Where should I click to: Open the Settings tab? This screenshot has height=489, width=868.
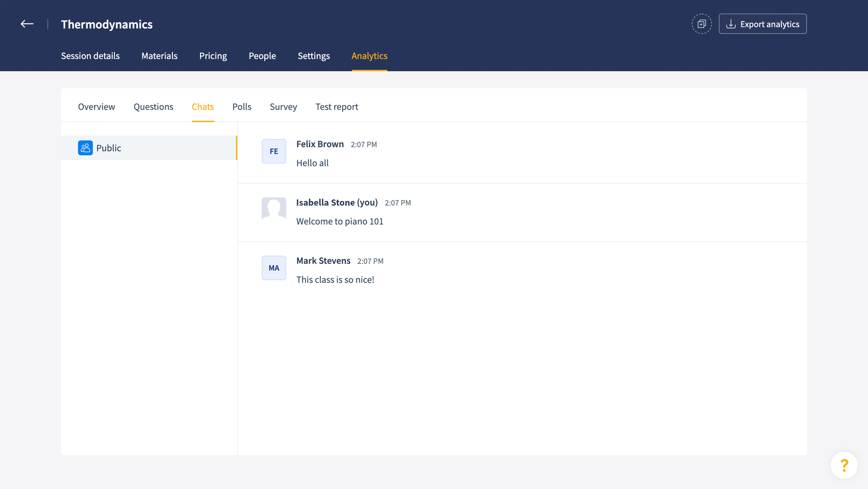point(314,56)
